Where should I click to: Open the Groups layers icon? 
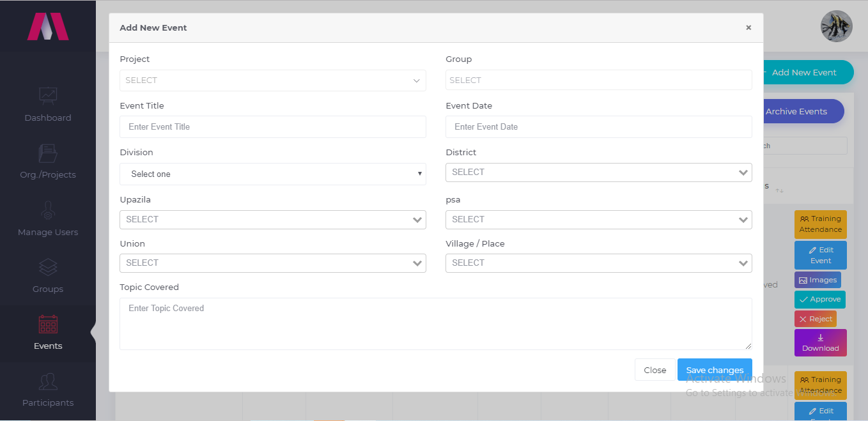pyautogui.click(x=48, y=267)
